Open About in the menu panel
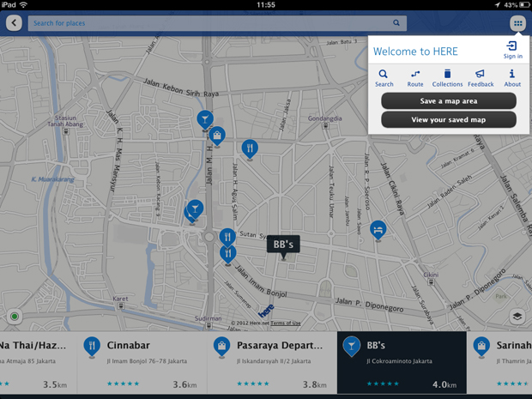Screen dimensions: 532x399 [x=512, y=78]
